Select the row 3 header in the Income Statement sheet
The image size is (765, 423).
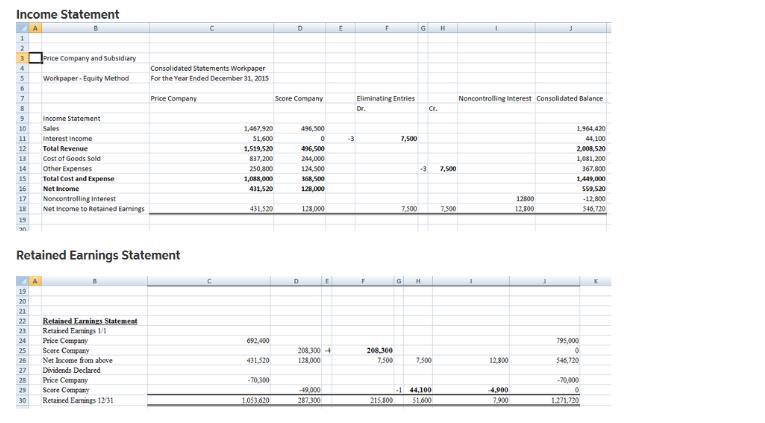(x=22, y=58)
